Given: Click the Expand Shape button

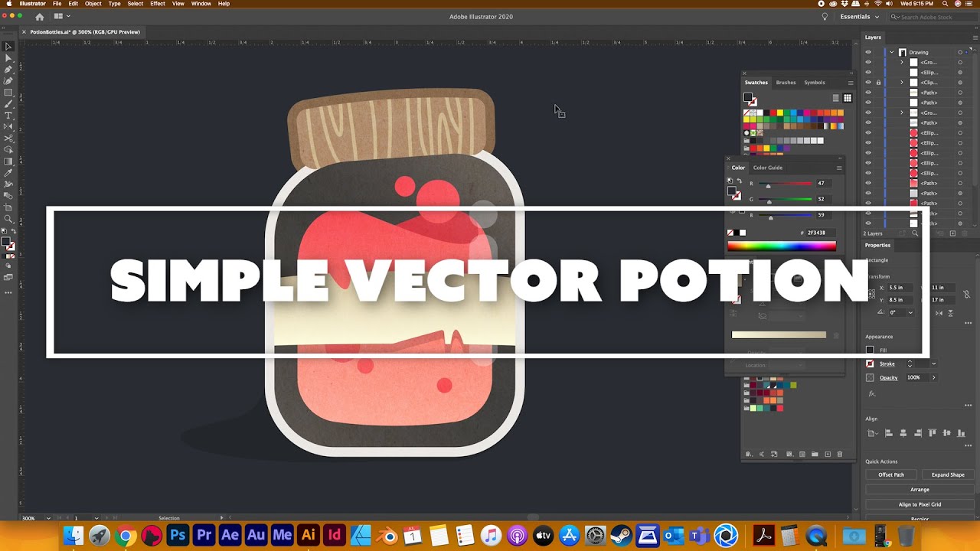Looking at the screenshot, I should click(948, 474).
